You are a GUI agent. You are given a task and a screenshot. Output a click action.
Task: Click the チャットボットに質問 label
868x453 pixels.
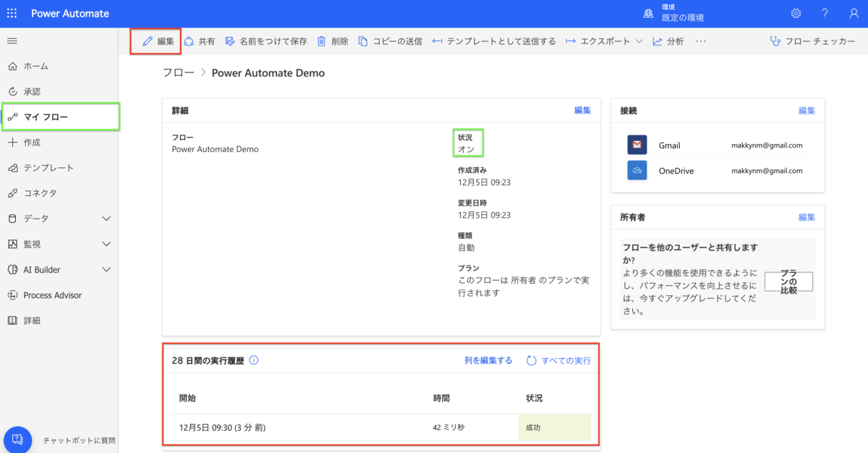79,440
